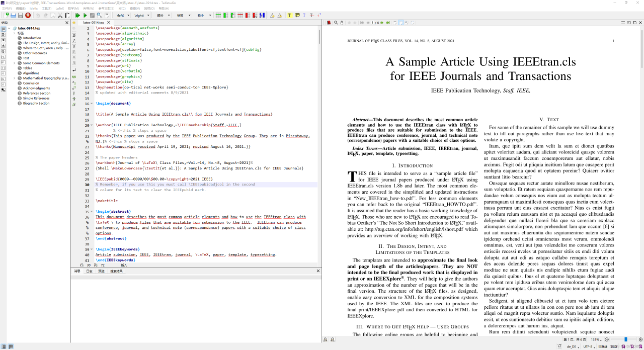
Task: Jump to the first PDF page
Action: coord(362,23)
